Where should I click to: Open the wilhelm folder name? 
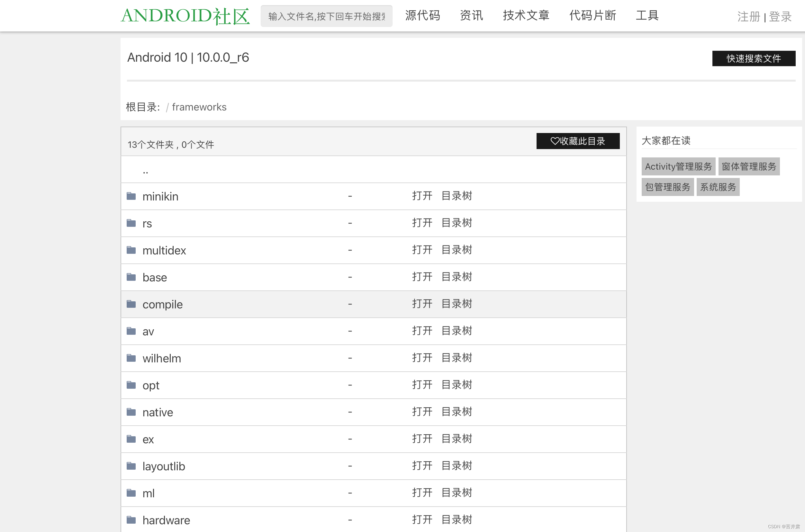coord(162,358)
